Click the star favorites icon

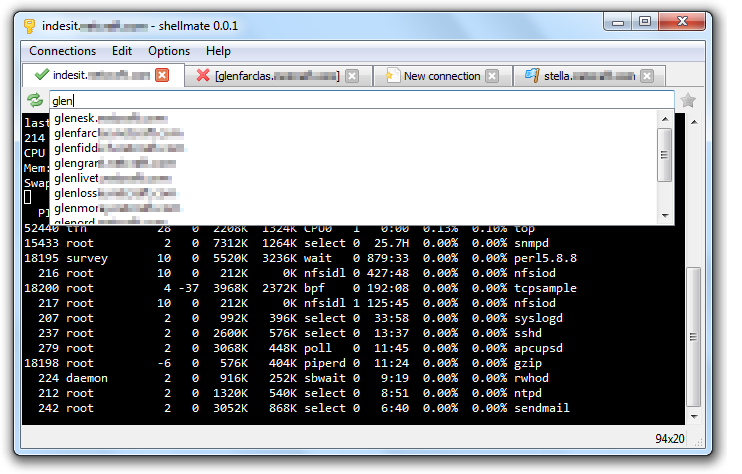pyautogui.click(x=688, y=100)
